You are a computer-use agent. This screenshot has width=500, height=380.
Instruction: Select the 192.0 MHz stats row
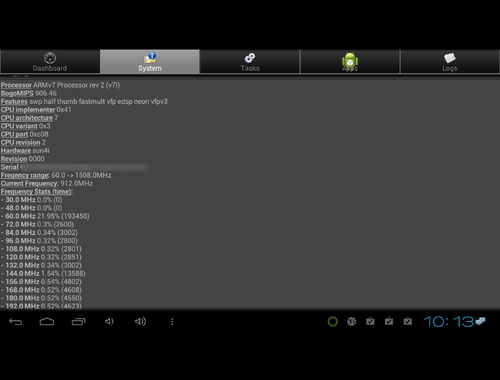click(x=41, y=306)
